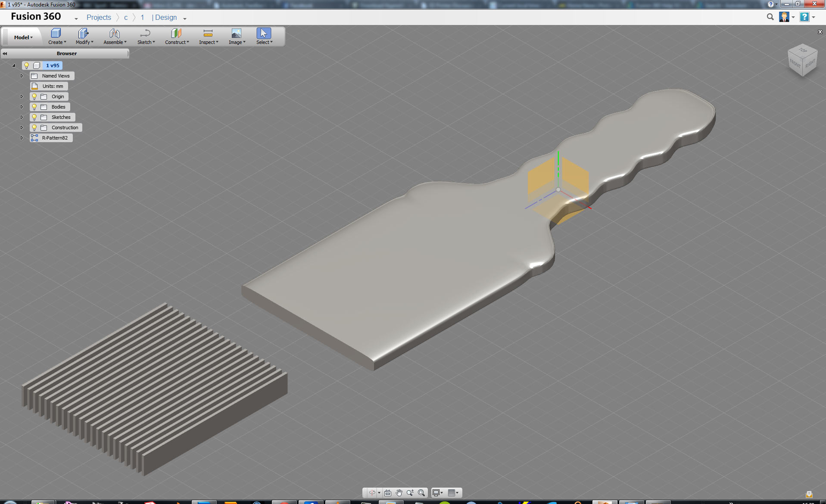This screenshot has height=504, width=826.
Task: Toggle Construction folder visibility bulb
Action: click(x=34, y=128)
